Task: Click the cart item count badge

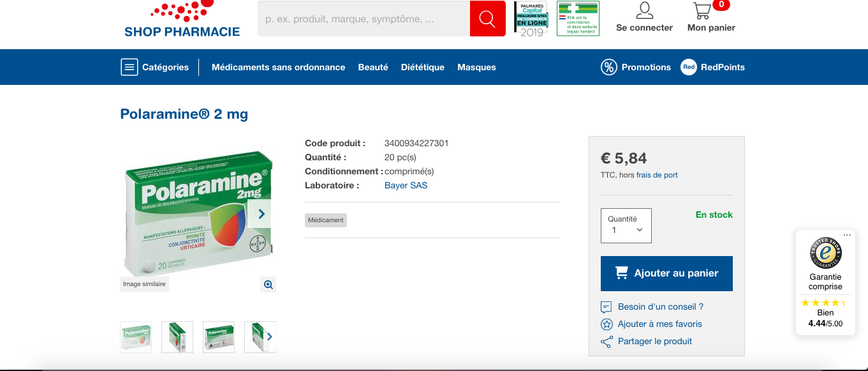Action: pyautogui.click(x=721, y=5)
